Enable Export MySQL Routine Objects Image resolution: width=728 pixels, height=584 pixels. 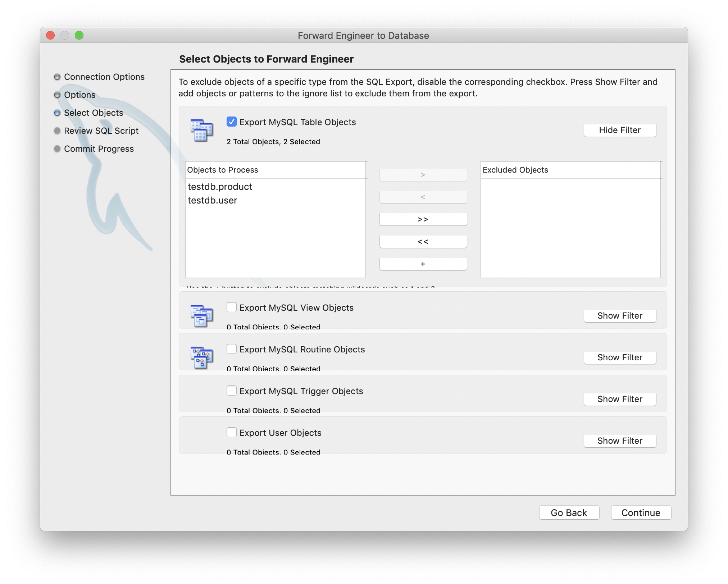tap(232, 349)
